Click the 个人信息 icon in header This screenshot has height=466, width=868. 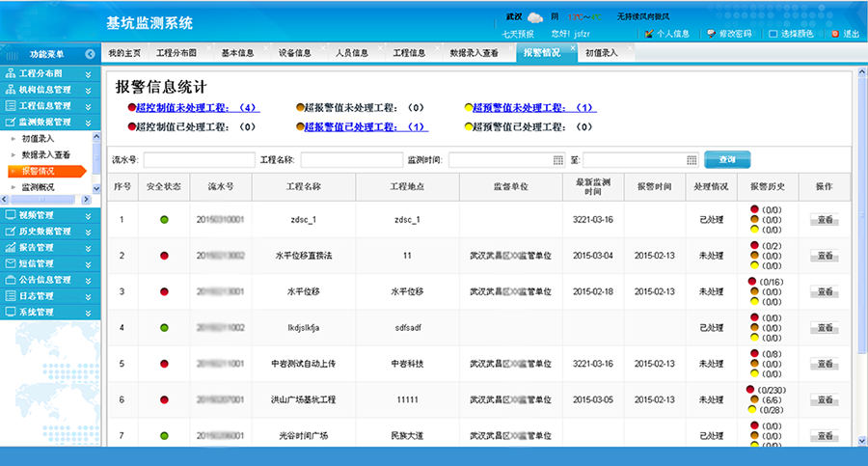[x=648, y=33]
